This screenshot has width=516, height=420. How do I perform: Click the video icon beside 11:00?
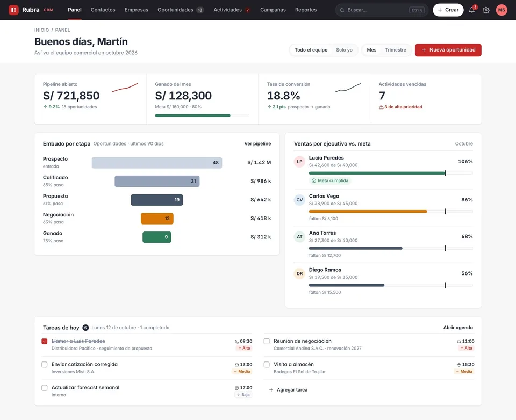tap(458, 342)
